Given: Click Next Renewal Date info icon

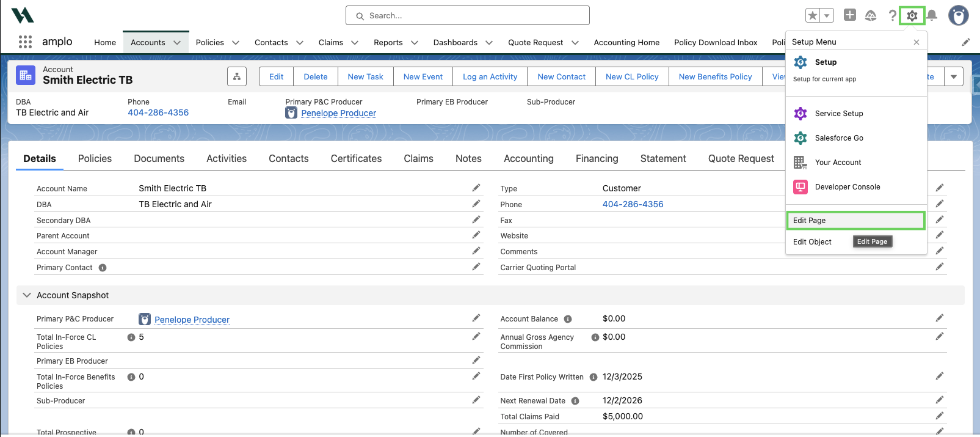Looking at the screenshot, I should click(x=575, y=401).
